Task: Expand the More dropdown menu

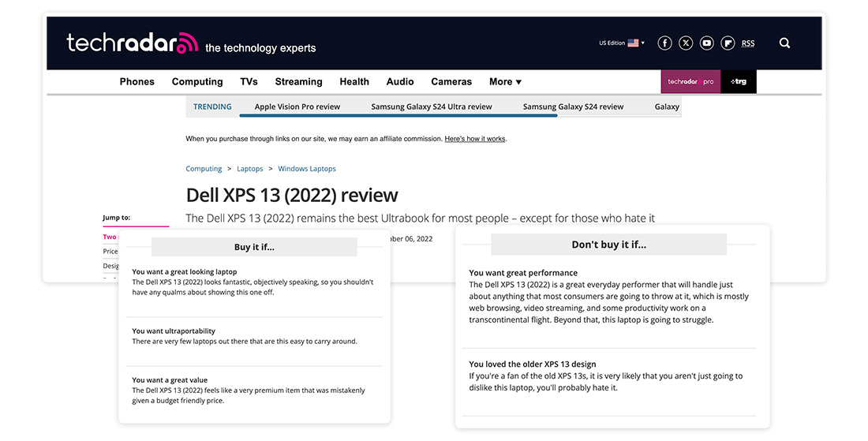Action: (505, 82)
